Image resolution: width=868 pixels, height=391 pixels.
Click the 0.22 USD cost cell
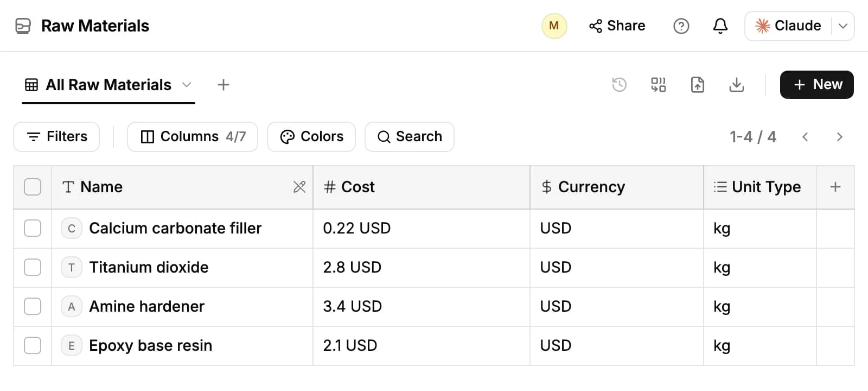click(421, 229)
